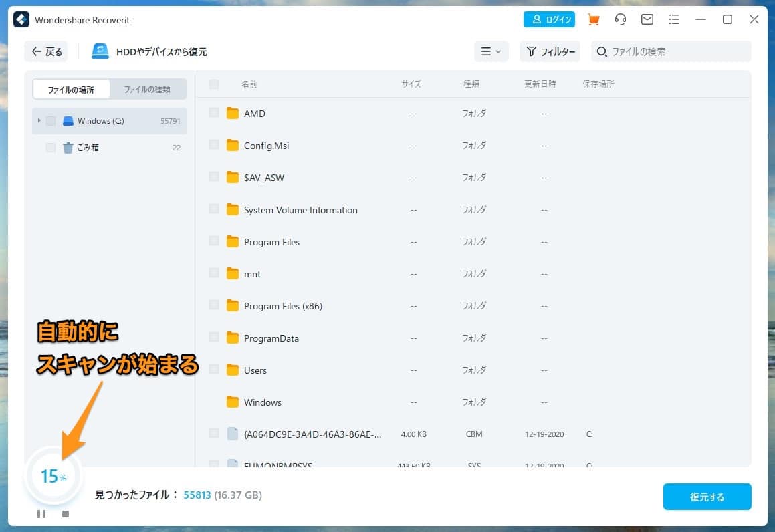Click the mail envelope icon
The width and height of the screenshot is (775, 532).
coord(647,19)
